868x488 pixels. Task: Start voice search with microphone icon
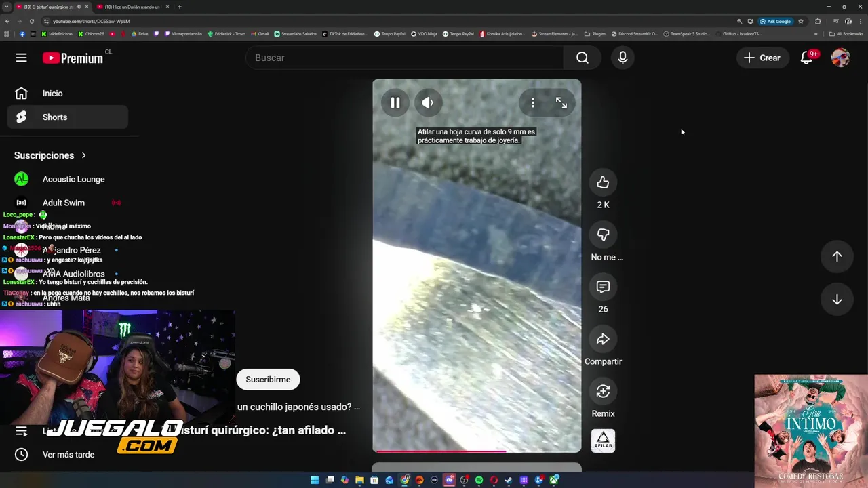click(623, 58)
